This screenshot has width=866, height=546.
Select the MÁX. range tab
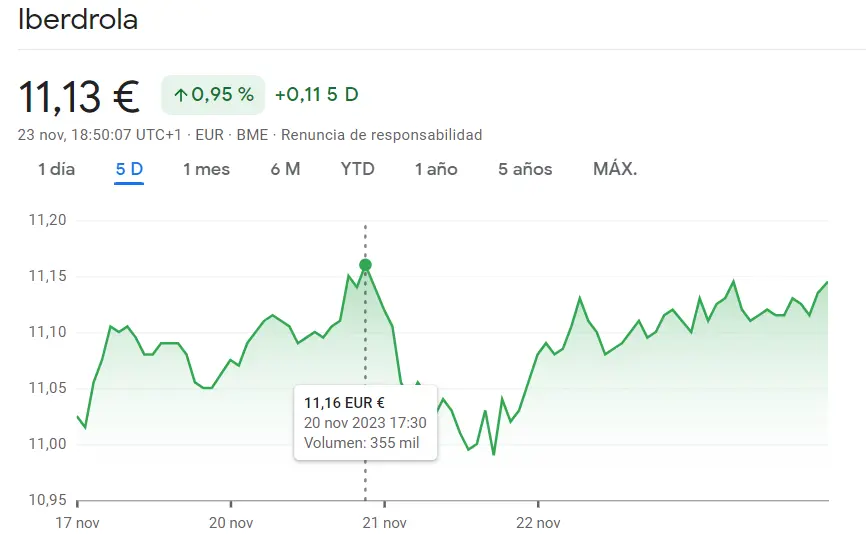pyautogui.click(x=615, y=169)
